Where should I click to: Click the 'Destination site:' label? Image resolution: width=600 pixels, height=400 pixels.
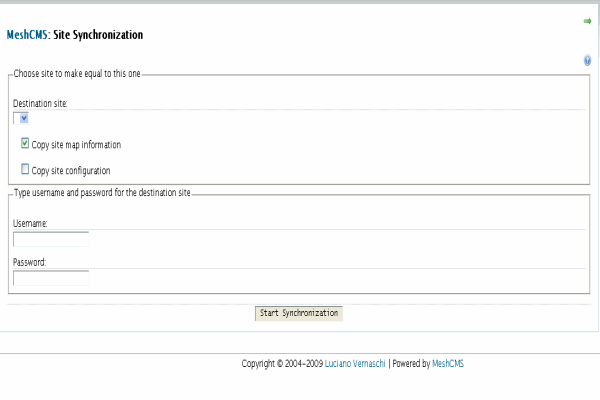(x=40, y=104)
